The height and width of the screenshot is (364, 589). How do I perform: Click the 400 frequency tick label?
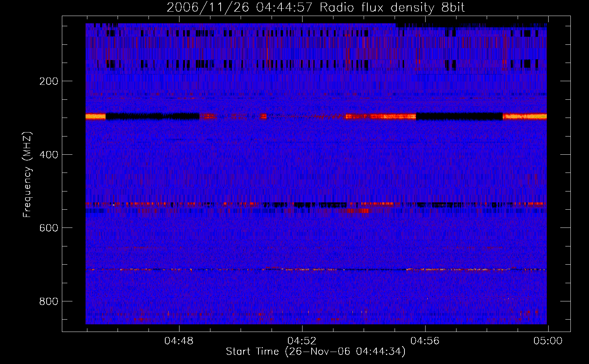48,155
